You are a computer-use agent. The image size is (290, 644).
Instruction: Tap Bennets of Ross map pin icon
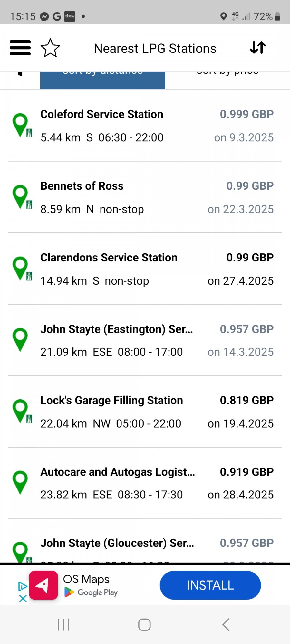tap(22, 197)
